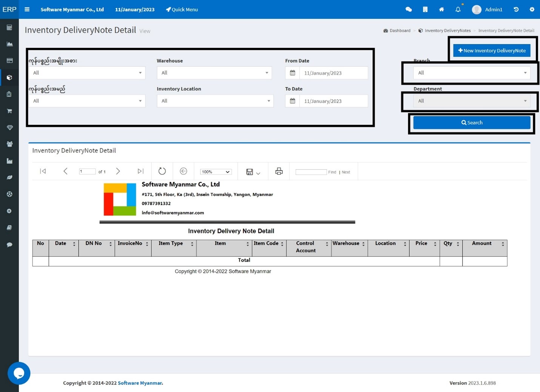Open the speech bubble icon in sidebar
This screenshot has height=392, width=540.
point(9,244)
